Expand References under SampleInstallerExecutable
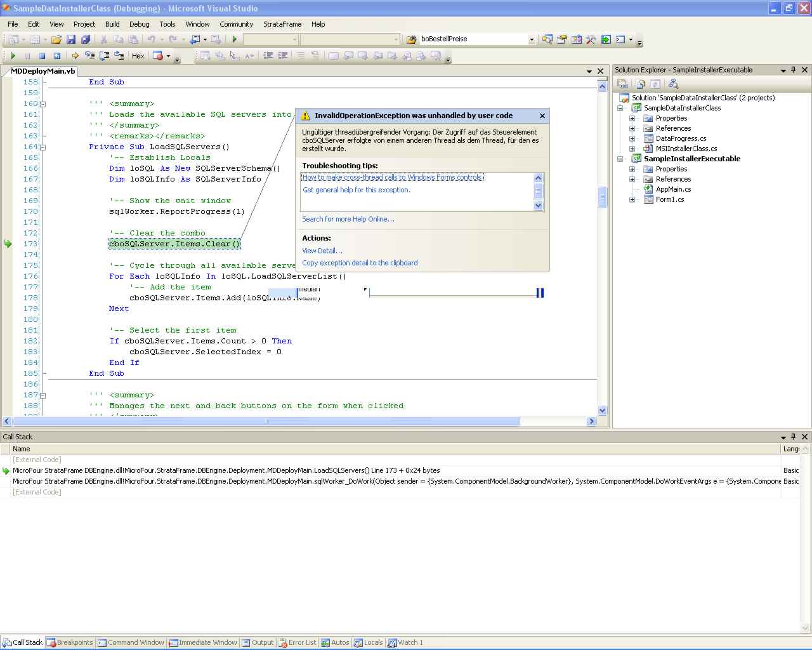Image resolution: width=812 pixels, height=650 pixels. [632, 179]
